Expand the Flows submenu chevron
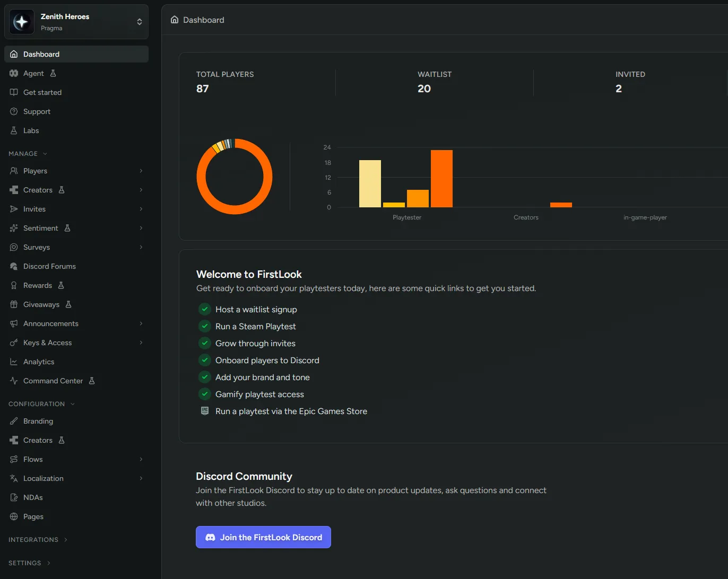728x579 pixels. [x=141, y=459]
